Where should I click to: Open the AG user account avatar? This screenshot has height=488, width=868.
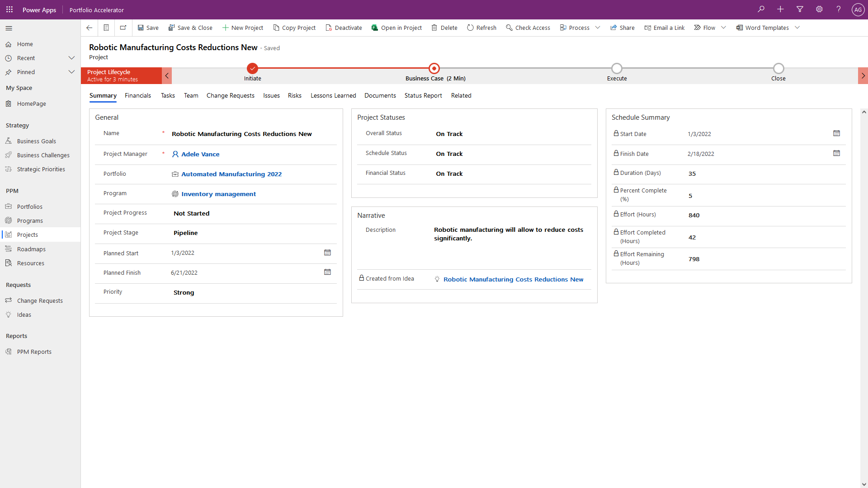coord(858,9)
